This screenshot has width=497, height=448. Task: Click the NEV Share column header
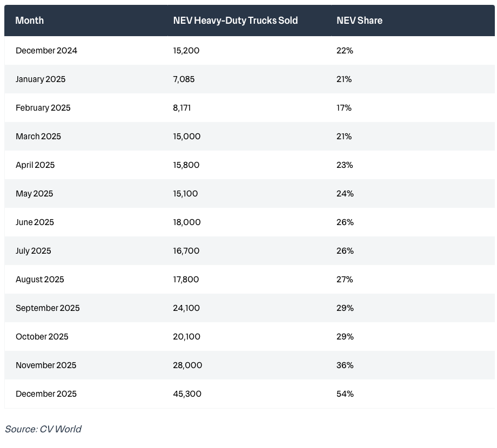pyautogui.click(x=359, y=21)
